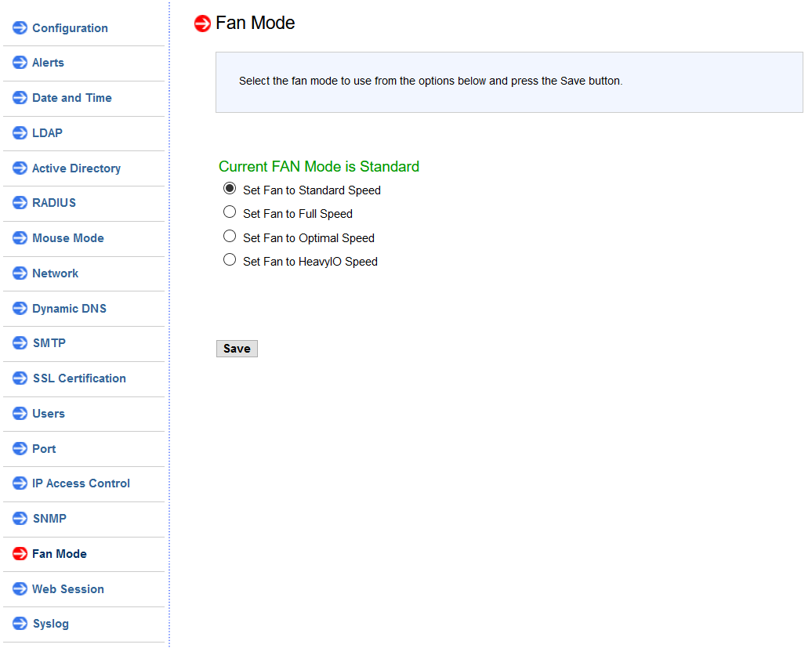Go to Date and Time settings
The image size is (812, 648).
coord(72,98)
